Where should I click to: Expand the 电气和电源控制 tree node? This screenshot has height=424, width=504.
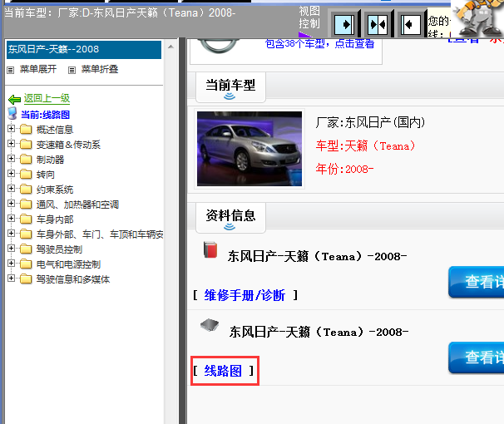pyautogui.click(x=12, y=264)
